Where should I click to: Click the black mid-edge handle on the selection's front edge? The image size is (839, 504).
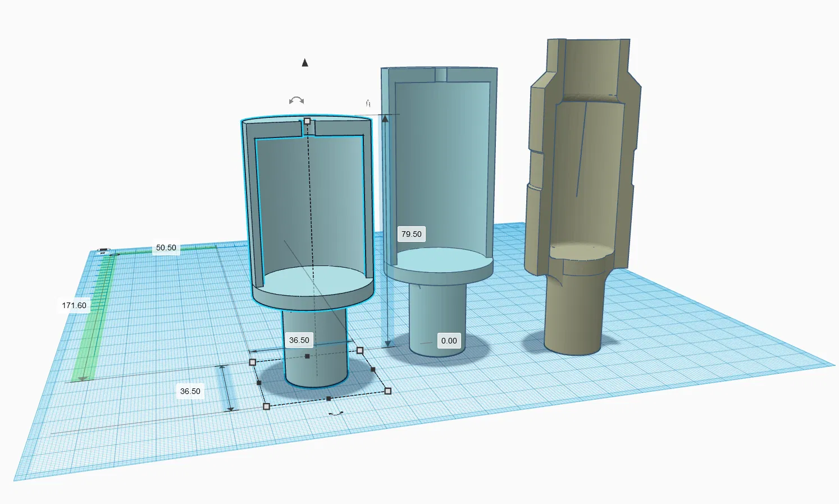click(x=329, y=398)
